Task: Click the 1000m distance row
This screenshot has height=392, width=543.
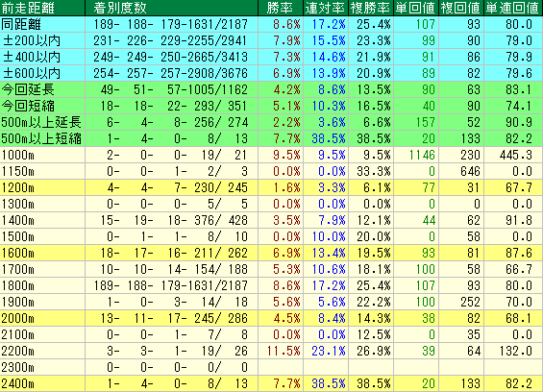Action: click(271, 155)
